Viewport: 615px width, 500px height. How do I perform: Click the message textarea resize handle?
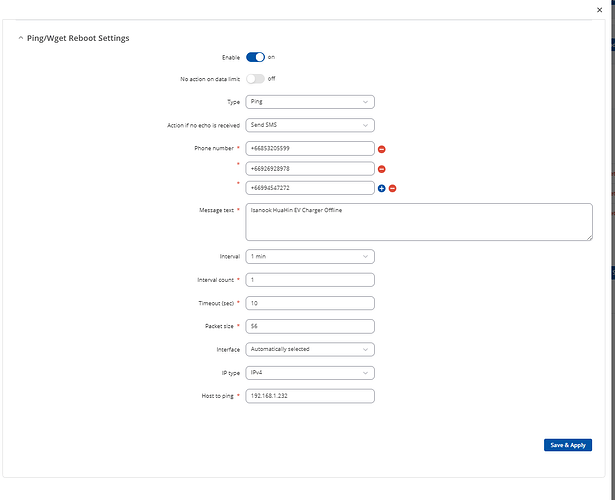tap(590, 238)
